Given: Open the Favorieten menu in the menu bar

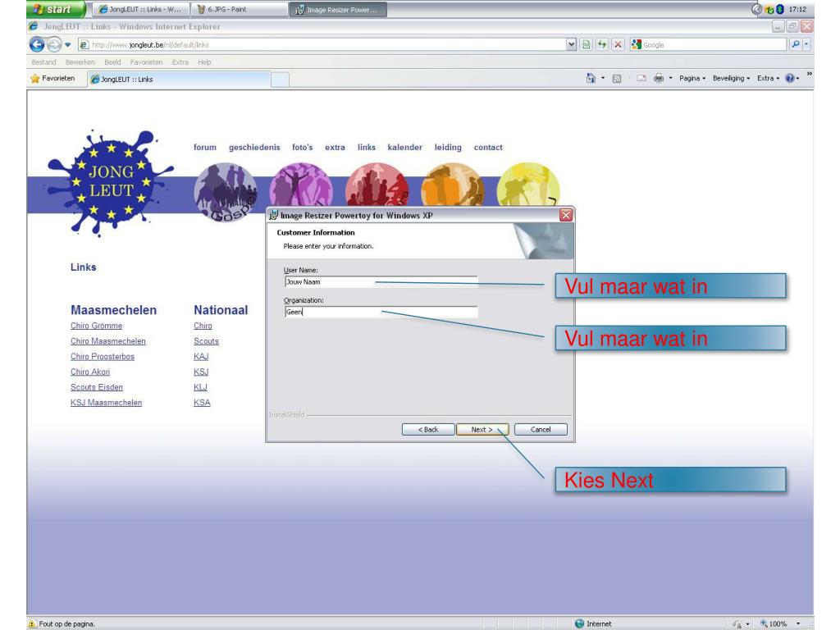Looking at the screenshot, I should pos(146,62).
